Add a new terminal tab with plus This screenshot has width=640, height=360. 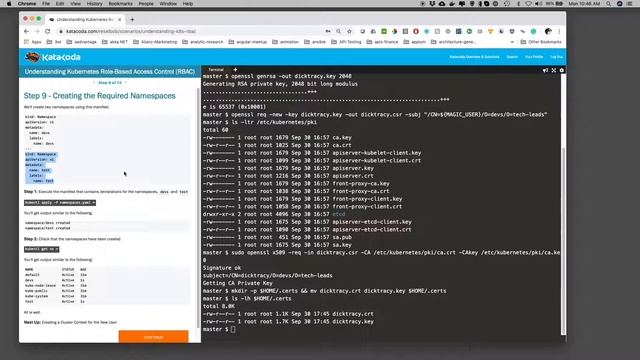[x=235, y=70]
